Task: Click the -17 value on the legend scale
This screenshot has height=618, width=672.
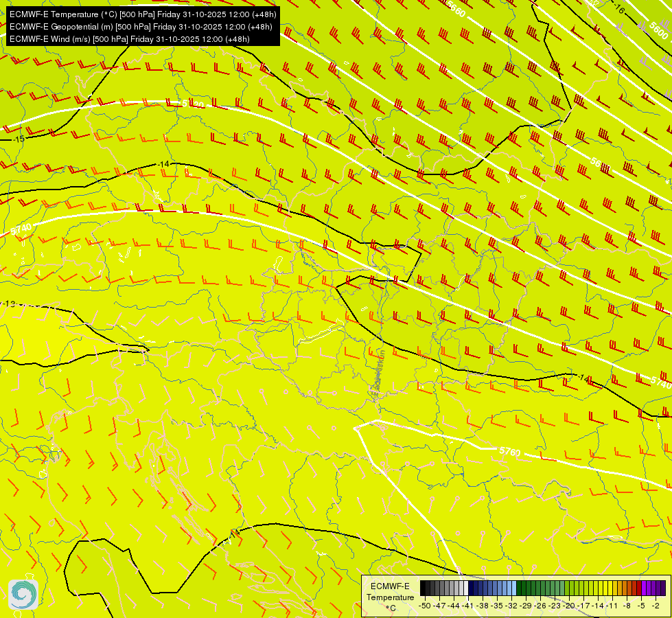Action: pyautogui.click(x=583, y=606)
